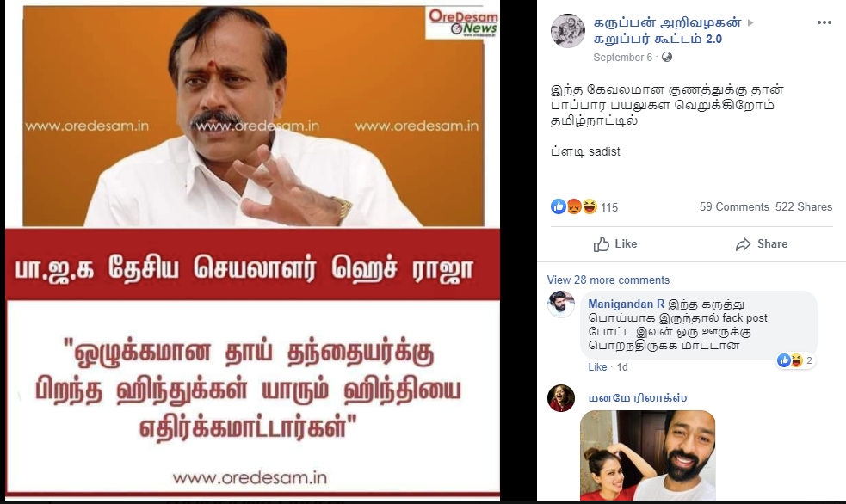The height and width of the screenshot is (504, 846).
Task: Open the September 6 post timestamp
Action: pos(622,57)
